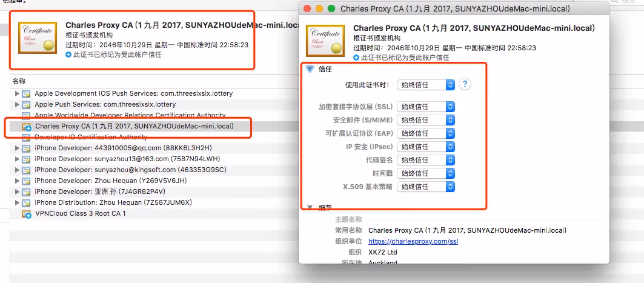
Task: Click the 名称 column header
Action: click(19, 81)
